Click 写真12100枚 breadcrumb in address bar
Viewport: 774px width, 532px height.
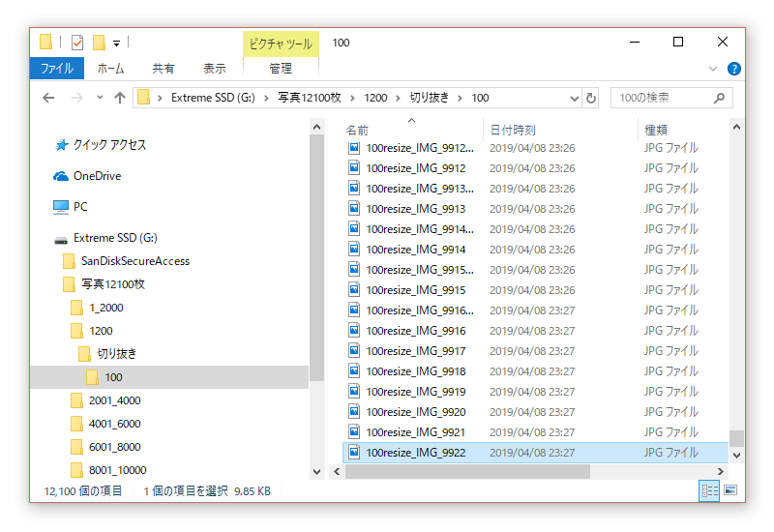(310, 98)
